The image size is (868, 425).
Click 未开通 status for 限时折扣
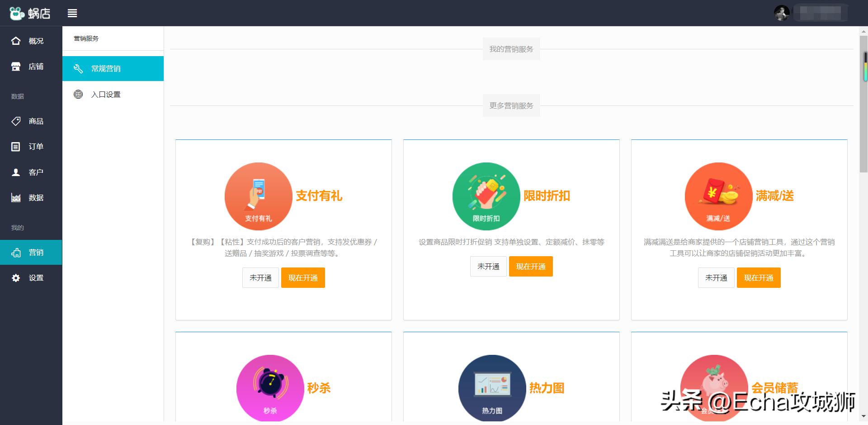click(488, 266)
